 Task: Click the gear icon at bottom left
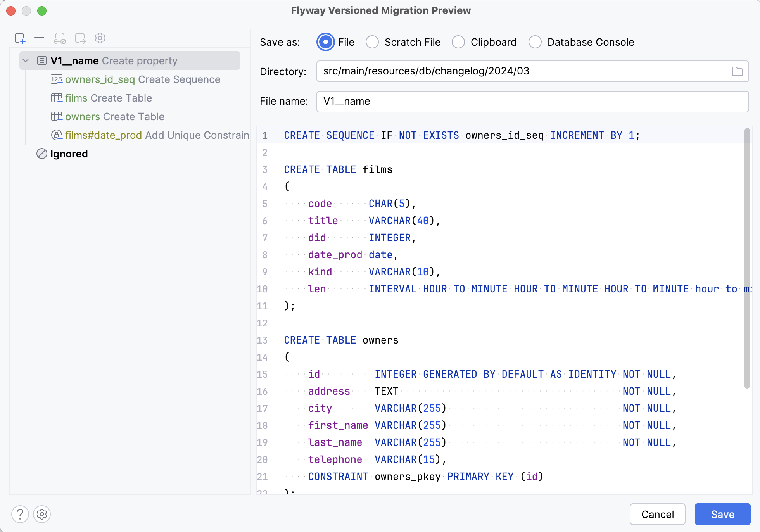[x=42, y=514]
